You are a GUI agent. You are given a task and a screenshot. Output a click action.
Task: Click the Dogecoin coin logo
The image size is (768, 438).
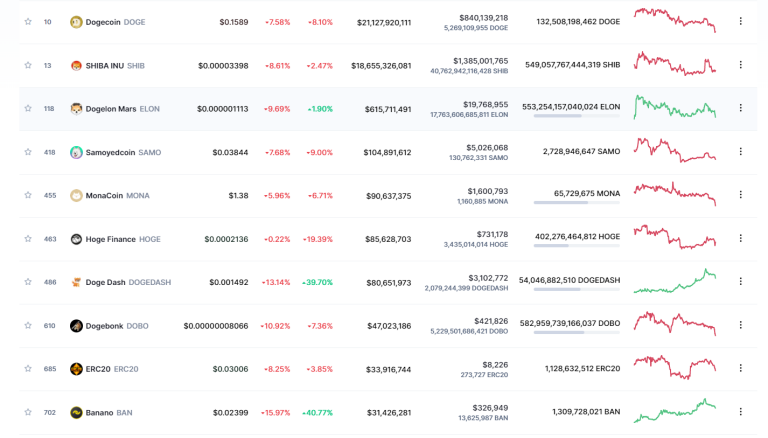(76, 22)
